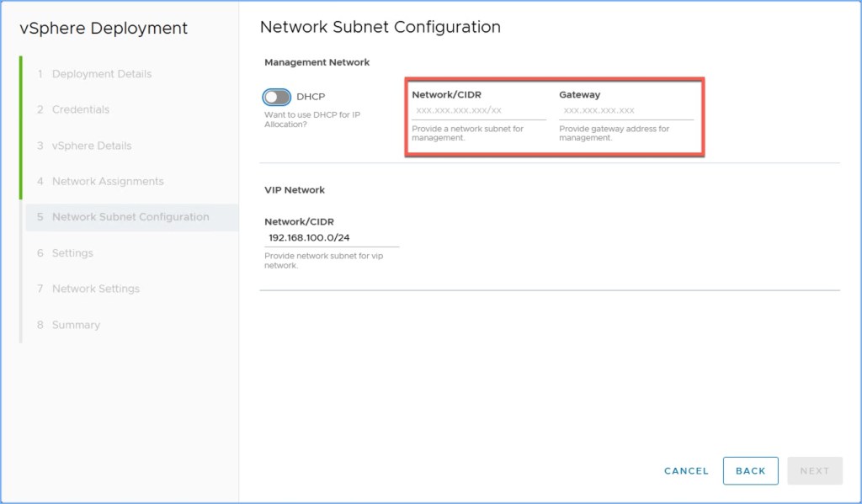862x504 pixels.
Task: Click the DHCP label next to the switch
Action: [x=311, y=97]
